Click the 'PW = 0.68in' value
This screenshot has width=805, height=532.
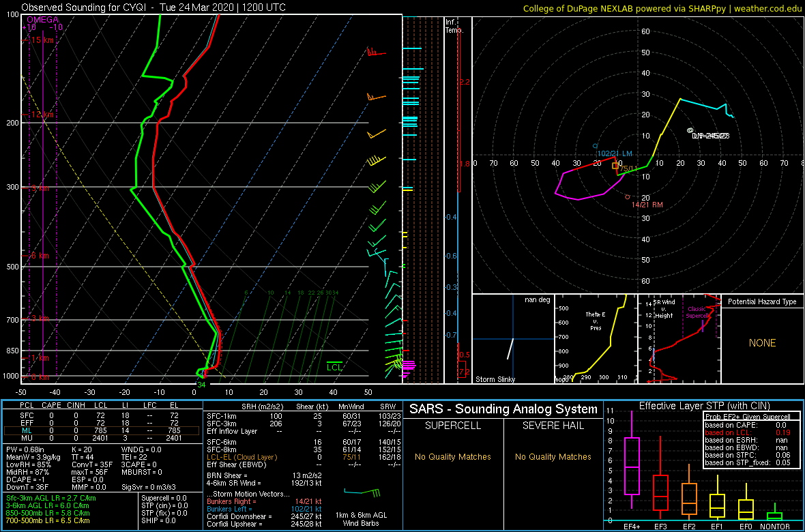pos(25,449)
